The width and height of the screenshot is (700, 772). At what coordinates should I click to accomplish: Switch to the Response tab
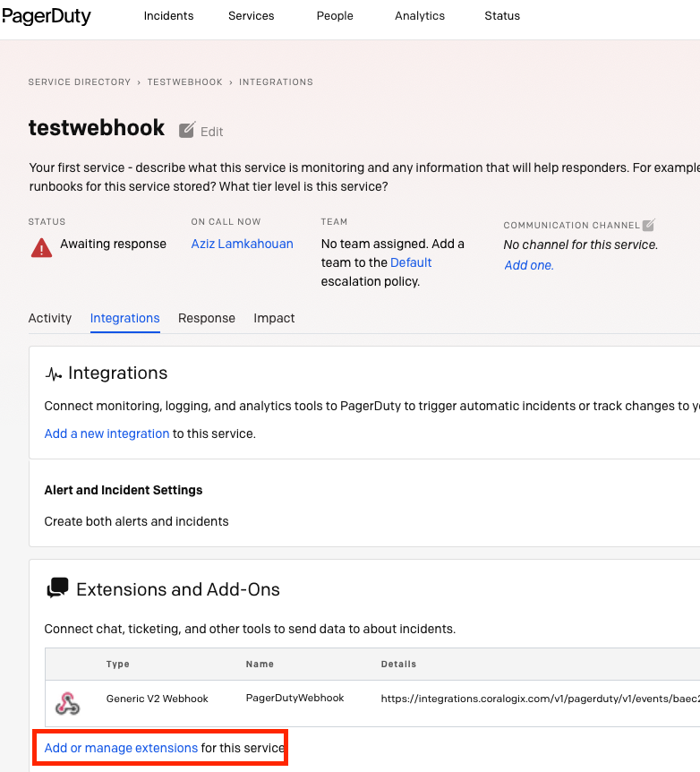(207, 318)
